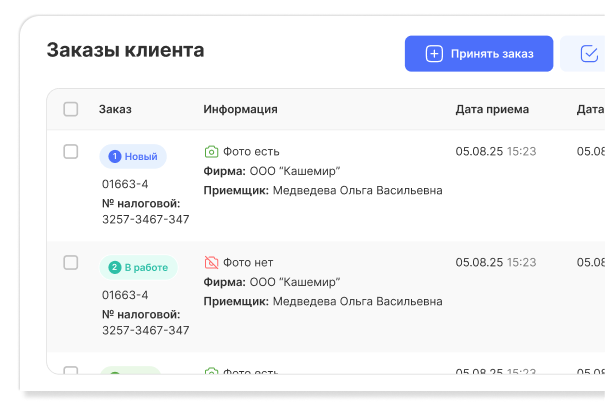The image size is (605, 407).
Task: Click the Информация column header
Action: click(240, 109)
